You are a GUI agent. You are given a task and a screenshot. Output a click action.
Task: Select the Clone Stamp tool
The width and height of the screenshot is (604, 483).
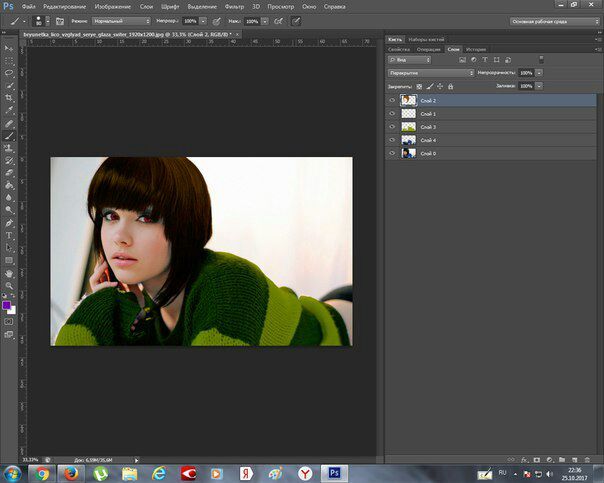8,148
